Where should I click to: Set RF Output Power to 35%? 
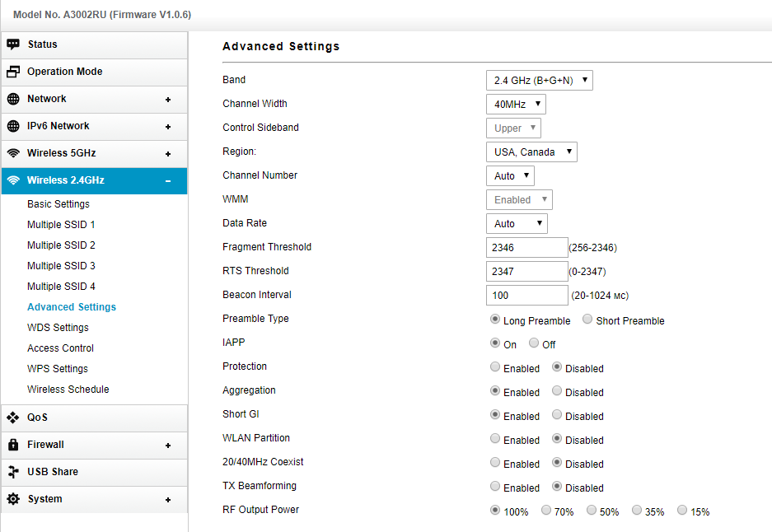[637, 510]
